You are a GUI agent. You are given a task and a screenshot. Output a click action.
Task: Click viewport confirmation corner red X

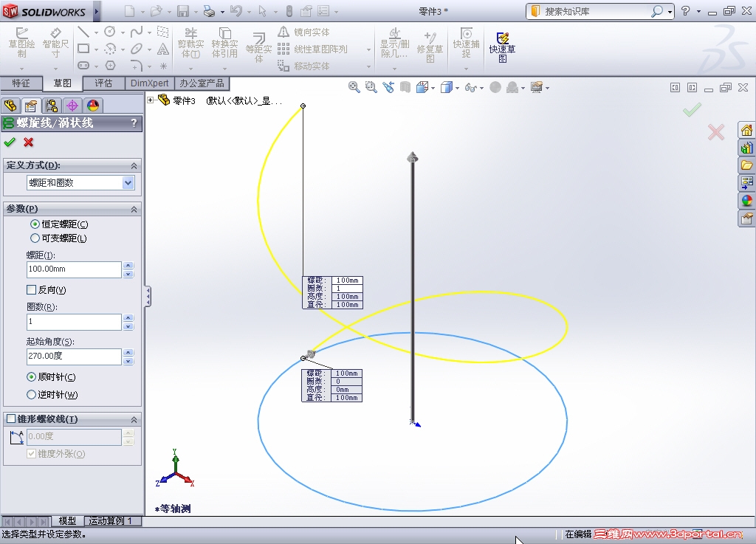[716, 132]
